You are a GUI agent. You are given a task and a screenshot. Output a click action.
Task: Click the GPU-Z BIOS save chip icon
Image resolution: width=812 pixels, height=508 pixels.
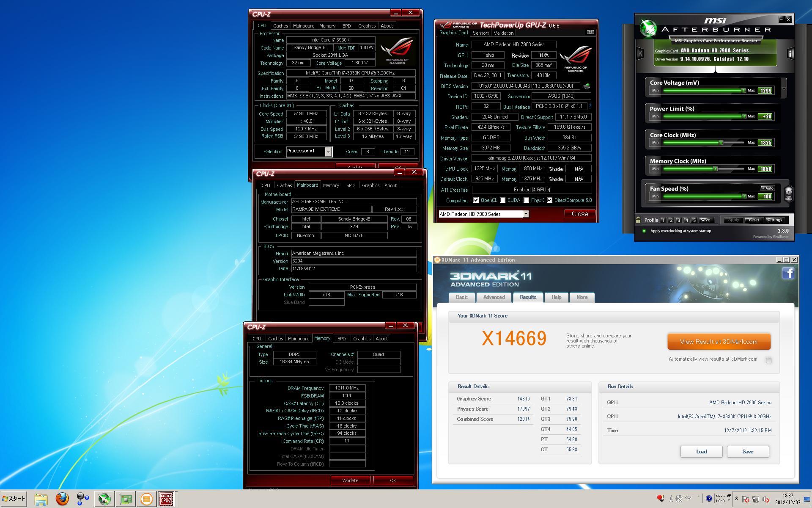pos(587,86)
